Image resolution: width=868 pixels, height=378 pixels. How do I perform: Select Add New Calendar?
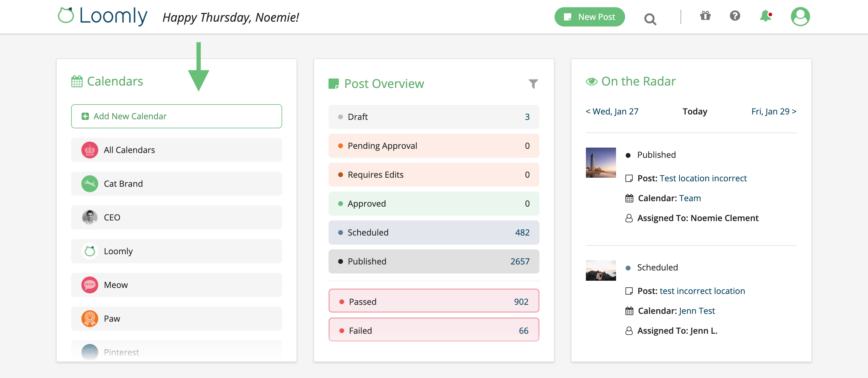176,116
